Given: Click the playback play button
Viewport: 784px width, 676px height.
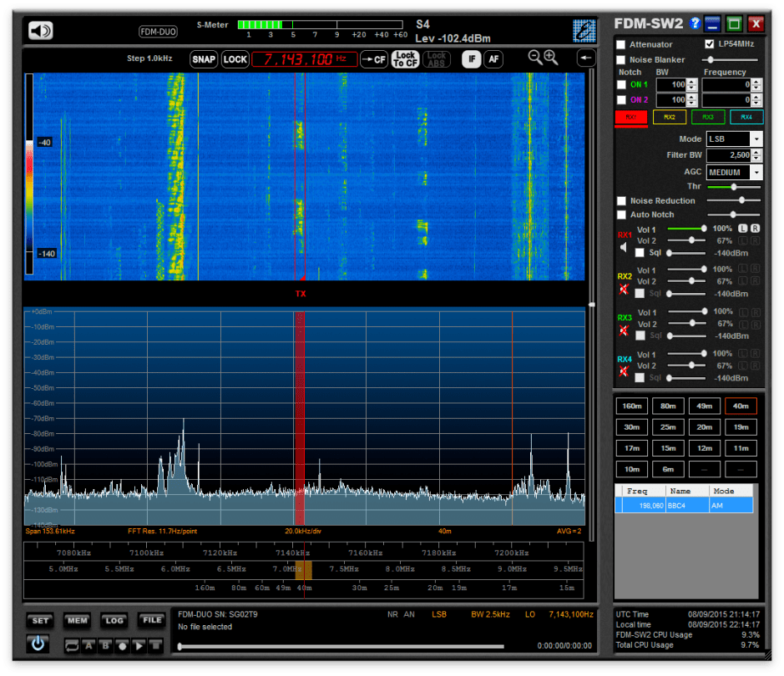Looking at the screenshot, I should pyautogui.click(x=139, y=645).
